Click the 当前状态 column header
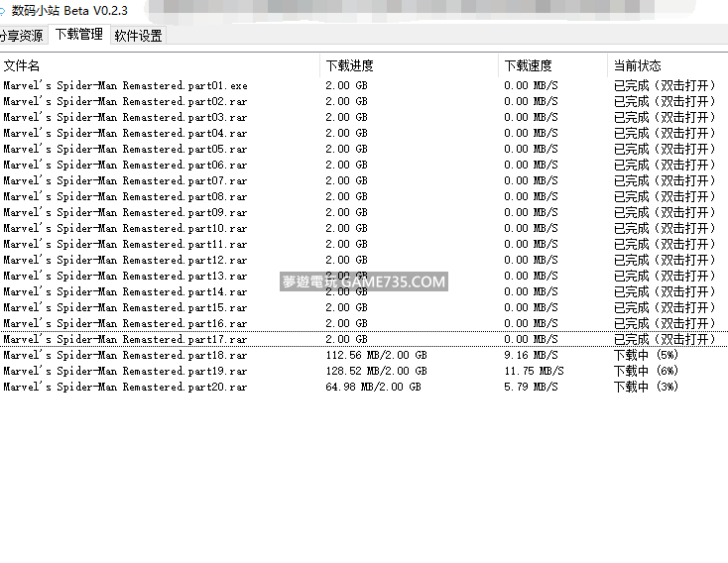The width and height of the screenshot is (728, 563). click(x=637, y=65)
